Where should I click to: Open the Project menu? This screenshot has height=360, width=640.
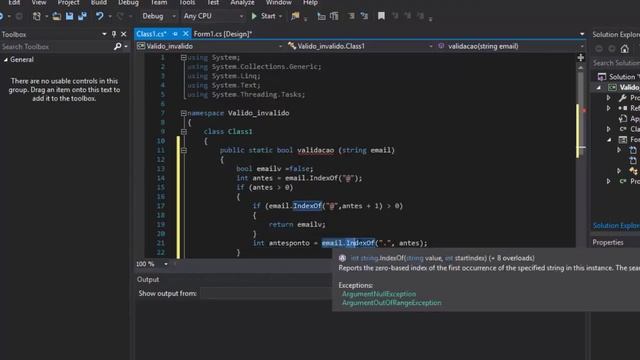[x=68, y=2]
